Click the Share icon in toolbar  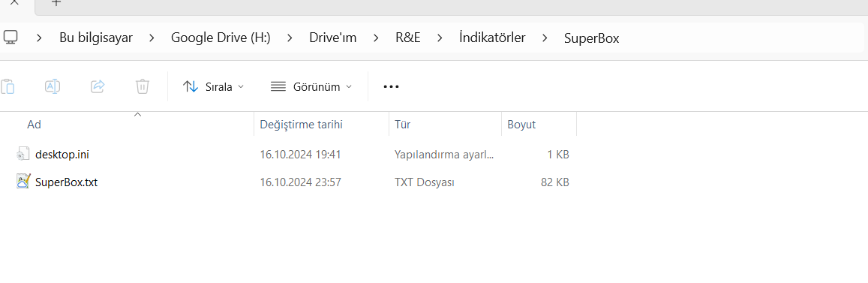(98, 86)
